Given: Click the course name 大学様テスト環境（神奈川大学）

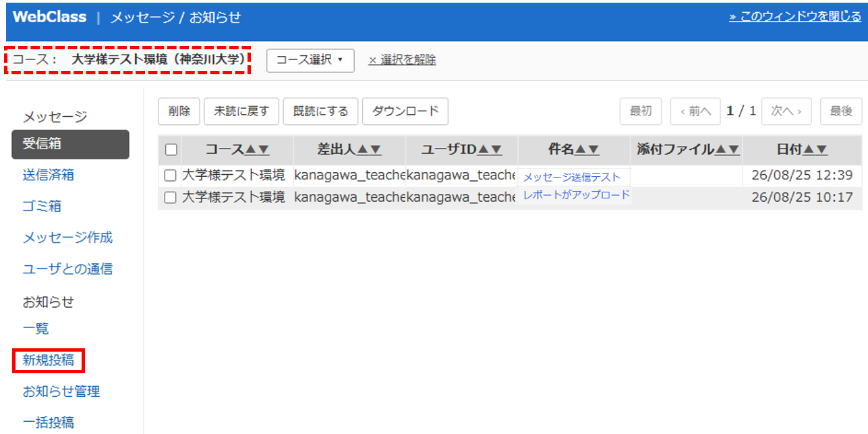Looking at the screenshot, I should (158, 59).
